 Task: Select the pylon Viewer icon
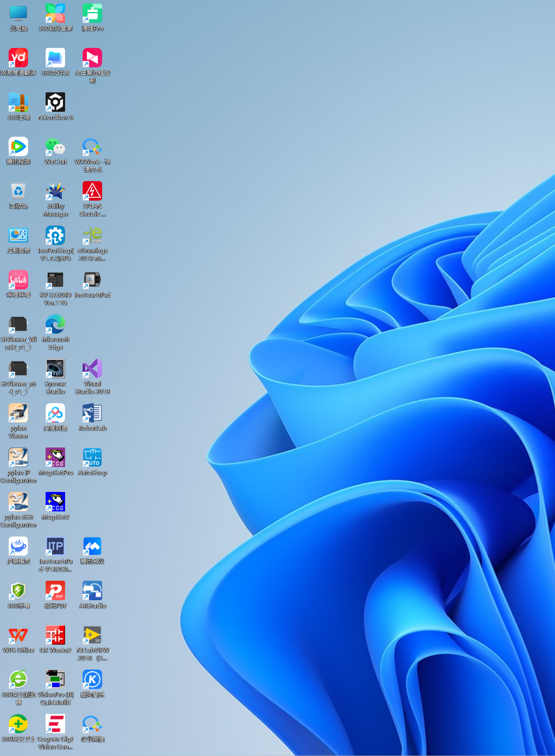click(x=18, y=414)
